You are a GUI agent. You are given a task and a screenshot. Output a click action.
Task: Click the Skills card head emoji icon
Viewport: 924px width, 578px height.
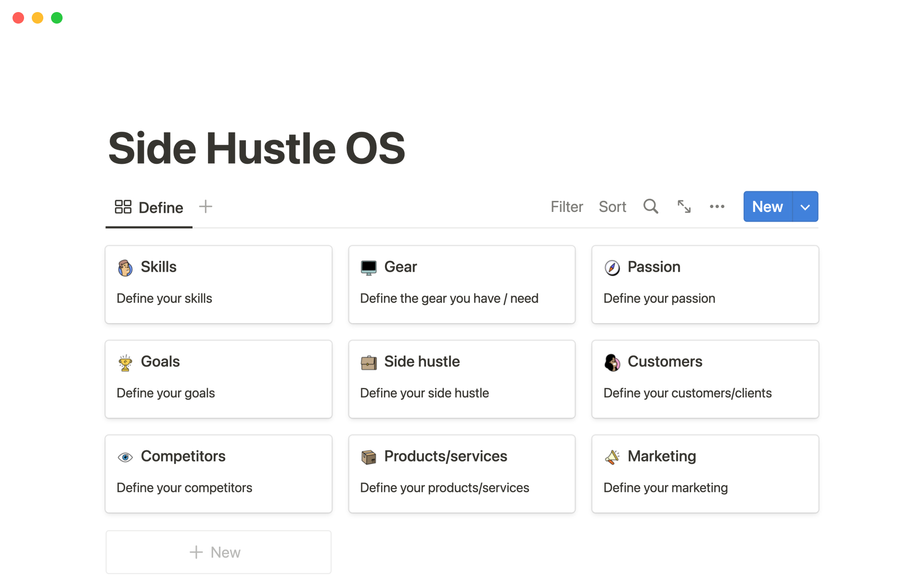click(125, 268)
